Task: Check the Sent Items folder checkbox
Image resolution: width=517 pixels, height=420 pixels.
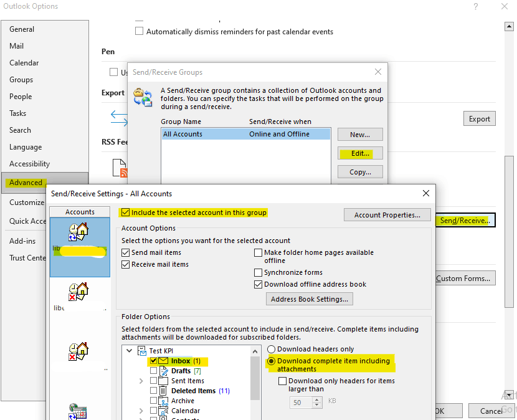Action: pos(153,380)
